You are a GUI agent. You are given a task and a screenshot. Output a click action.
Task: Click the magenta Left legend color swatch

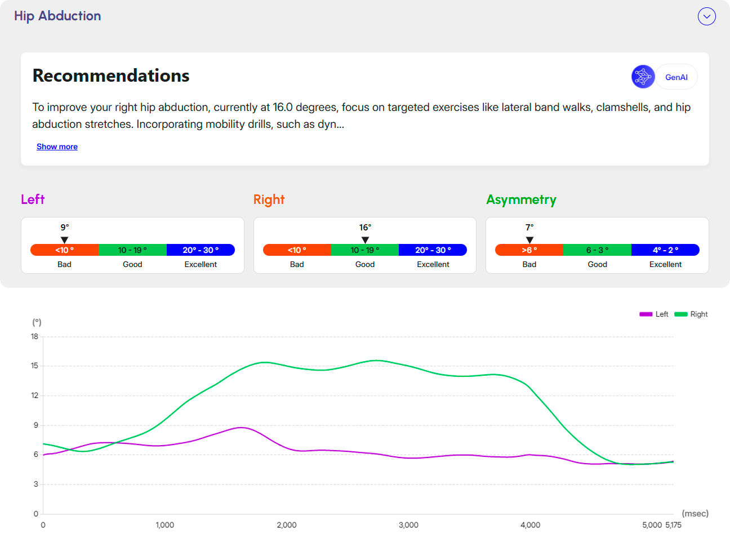tap(646, 314)
